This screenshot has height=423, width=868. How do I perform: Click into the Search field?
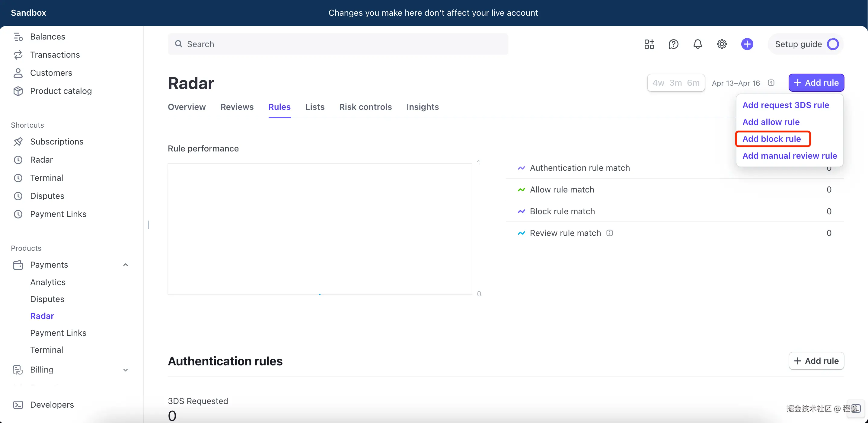tap(338, 44)
